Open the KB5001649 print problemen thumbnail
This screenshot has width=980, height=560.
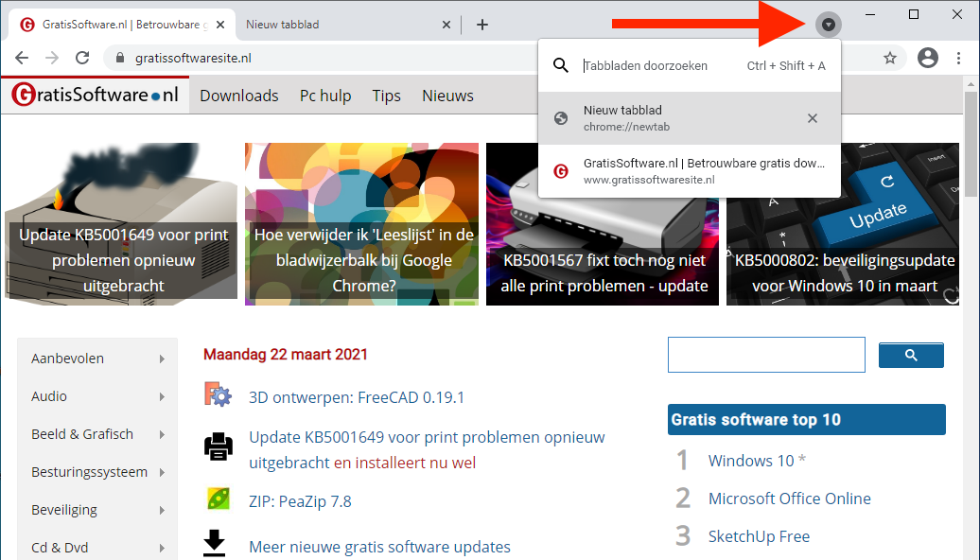(122, 224)
